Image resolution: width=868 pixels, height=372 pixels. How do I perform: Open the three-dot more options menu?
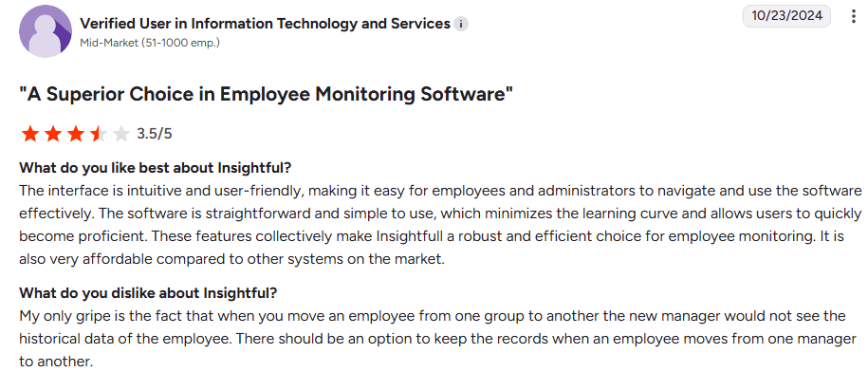coord(853,16)
